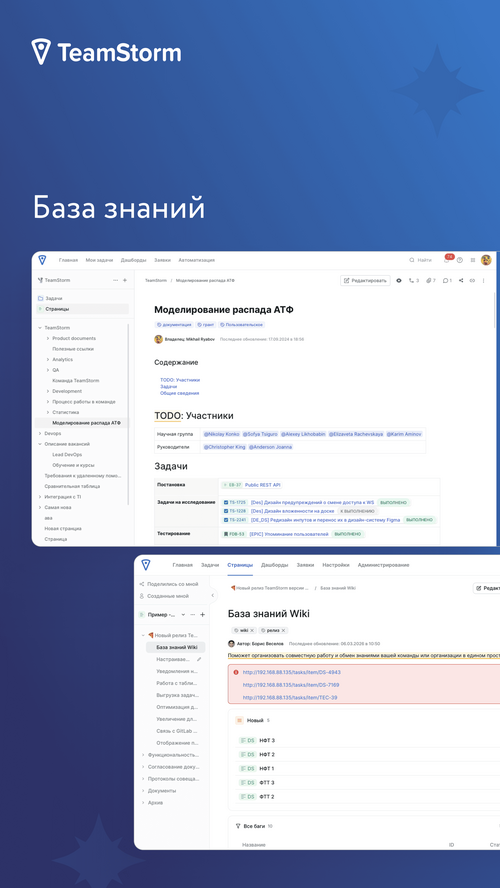Follow the Общие сведения contents link
Viewport: 500px width, 888px height.
(180, 393)
